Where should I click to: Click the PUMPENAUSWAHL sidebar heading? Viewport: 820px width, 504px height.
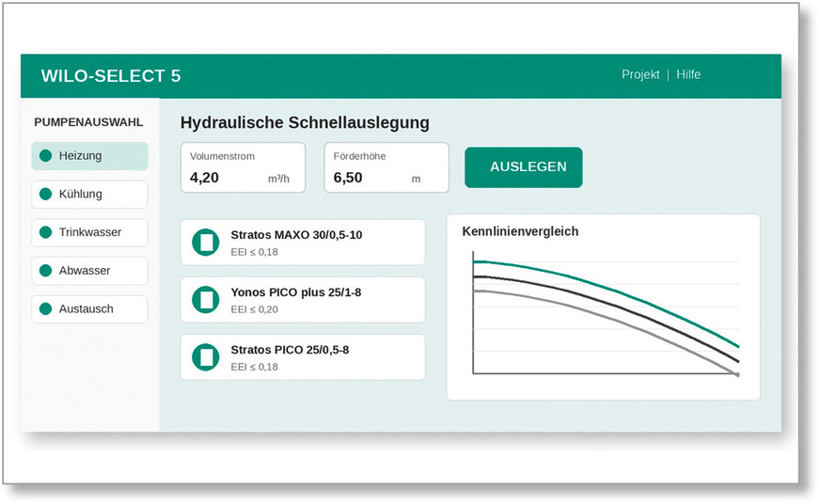88,122
